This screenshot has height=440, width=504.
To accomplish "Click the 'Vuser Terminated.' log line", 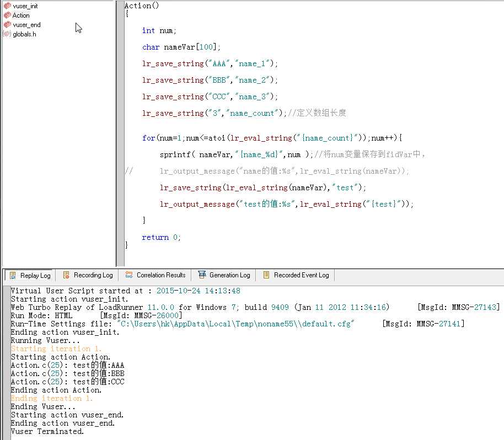I will [47, 432].
